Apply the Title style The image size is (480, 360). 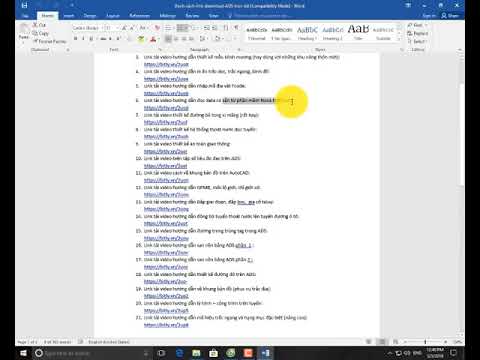coord(358,33)
